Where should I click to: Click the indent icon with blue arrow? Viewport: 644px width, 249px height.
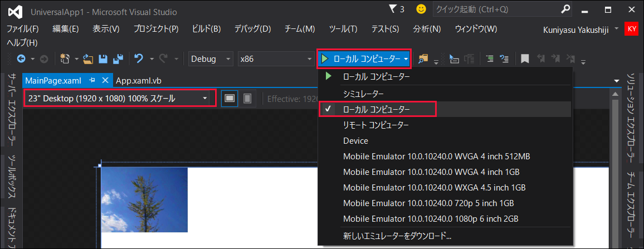(x=504, y=59)
